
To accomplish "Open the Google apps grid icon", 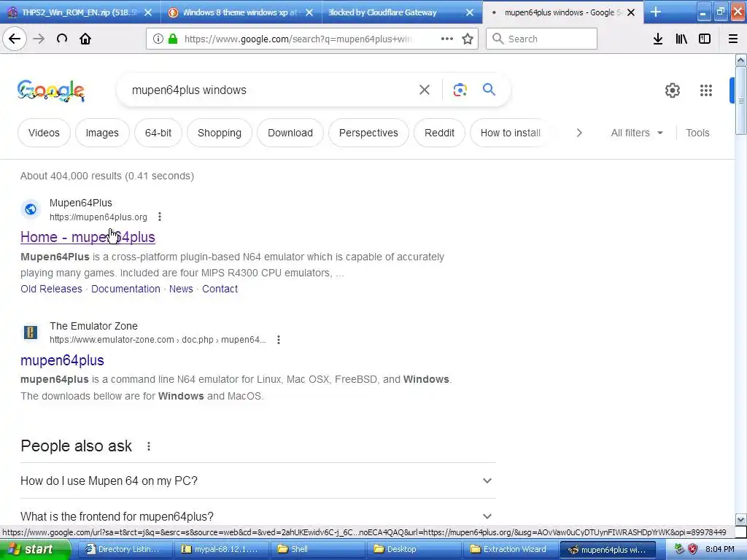I will [x=706, y=90].
